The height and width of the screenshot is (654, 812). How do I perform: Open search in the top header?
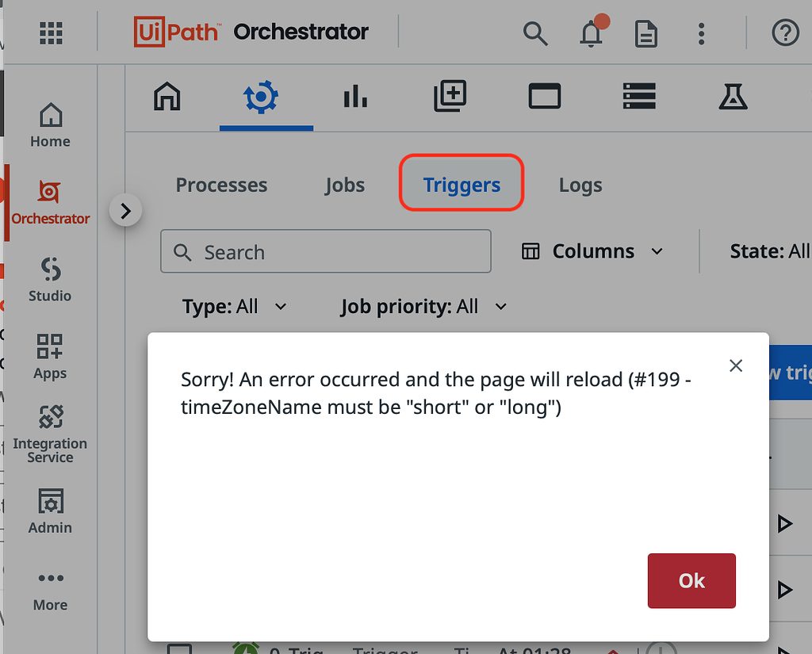pos(535,33)
